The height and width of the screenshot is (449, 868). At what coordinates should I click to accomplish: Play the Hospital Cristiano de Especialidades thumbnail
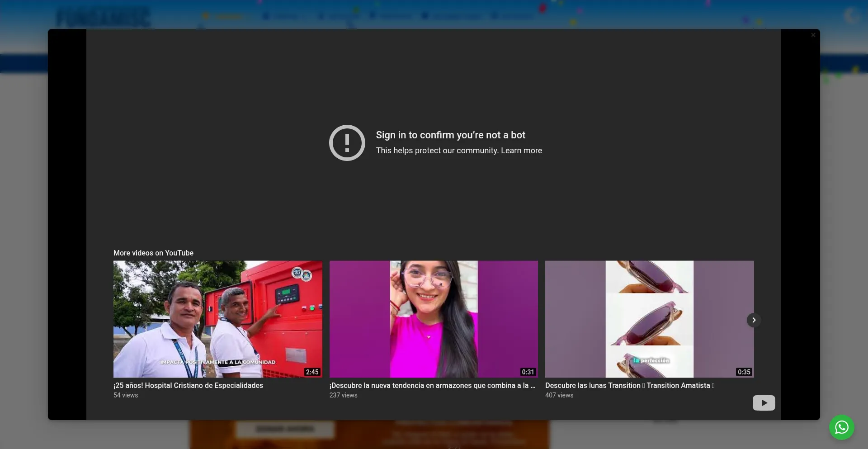click(218, 319)
